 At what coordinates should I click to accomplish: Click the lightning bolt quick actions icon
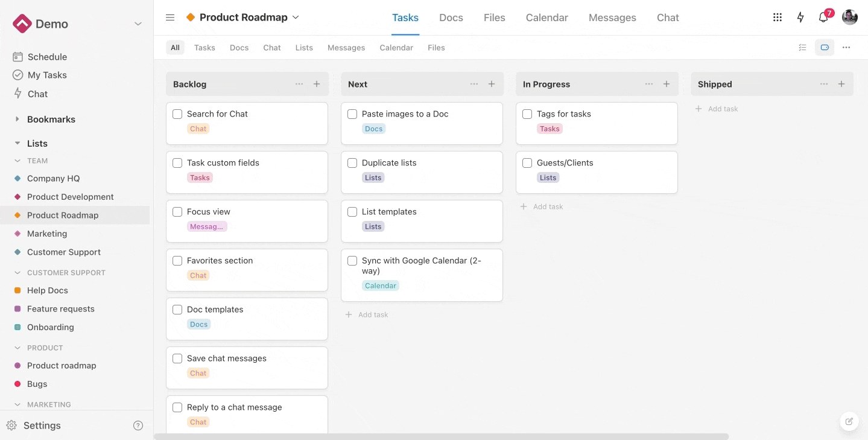[800, 18]
